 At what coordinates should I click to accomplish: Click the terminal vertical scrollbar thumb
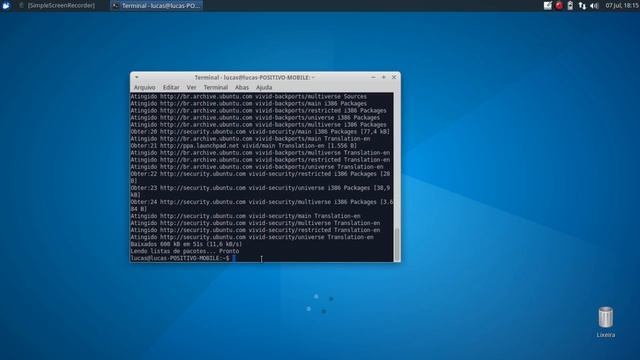click(397, 244)
